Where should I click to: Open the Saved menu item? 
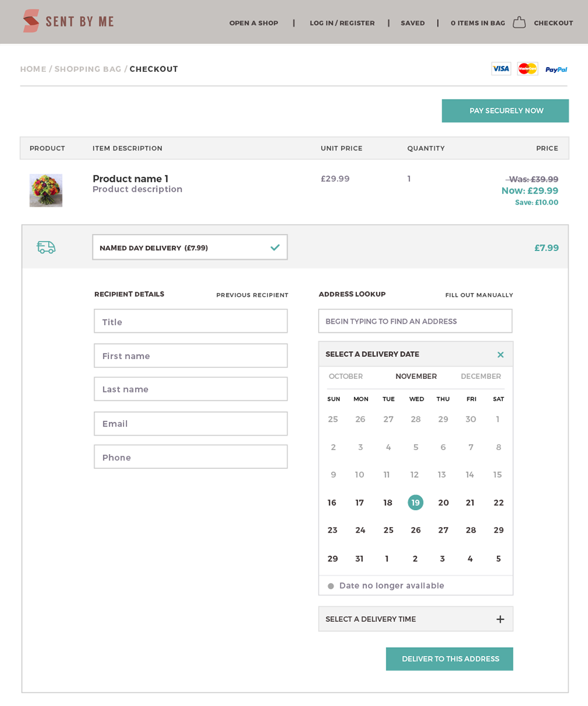point(413,23)
